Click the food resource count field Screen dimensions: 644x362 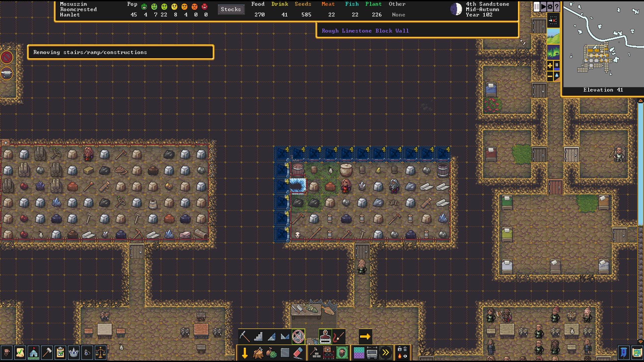257,15
